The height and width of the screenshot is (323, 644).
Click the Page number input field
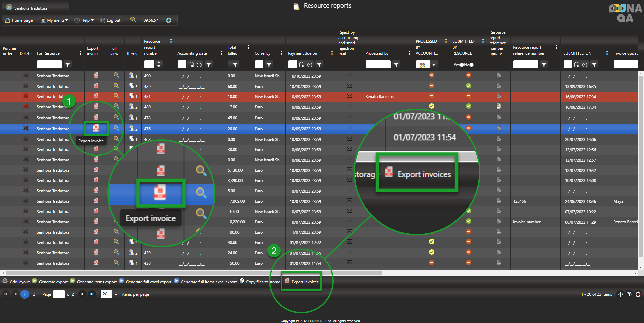59,294
